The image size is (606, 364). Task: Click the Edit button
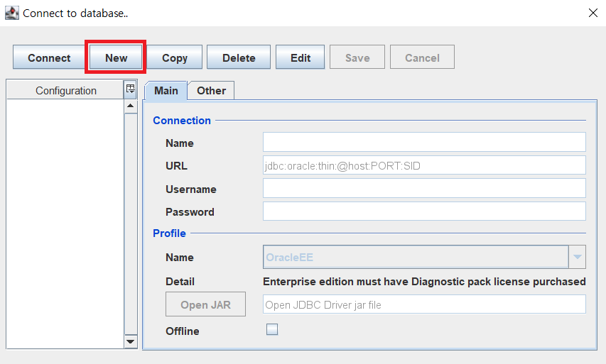click(300, 57)
